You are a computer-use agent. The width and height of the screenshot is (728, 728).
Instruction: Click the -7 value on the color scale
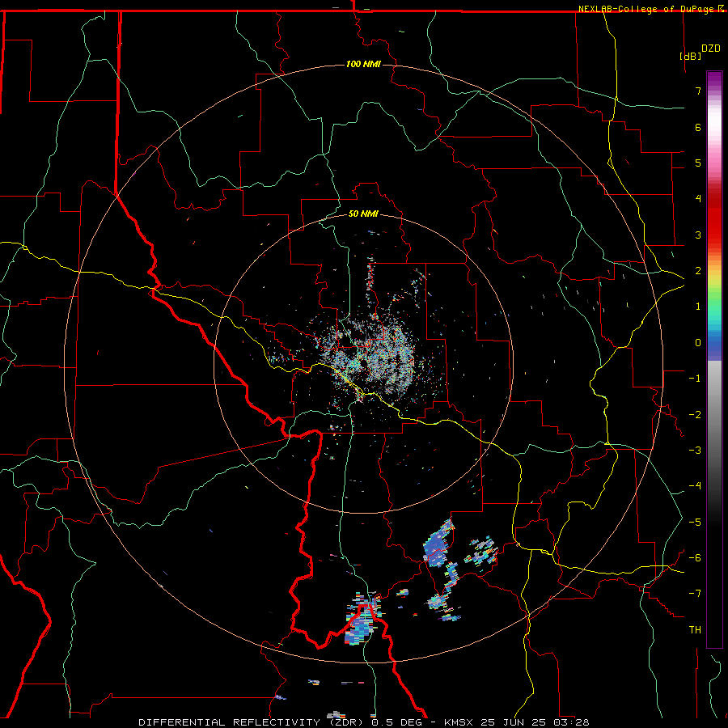click(695, 594)
